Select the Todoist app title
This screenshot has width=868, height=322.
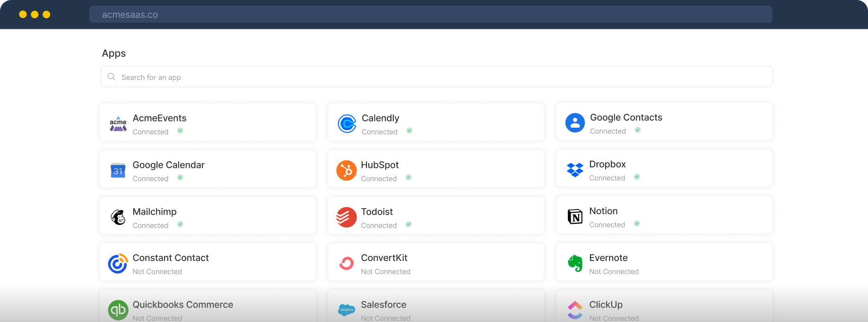[377, 212]
